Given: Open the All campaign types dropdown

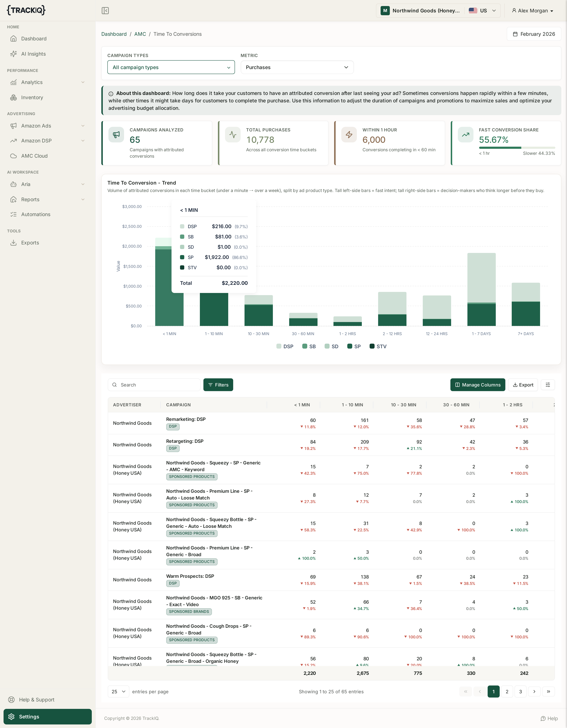Looking at the screenshot, I should pyautogui.click(x=171, y=67).
